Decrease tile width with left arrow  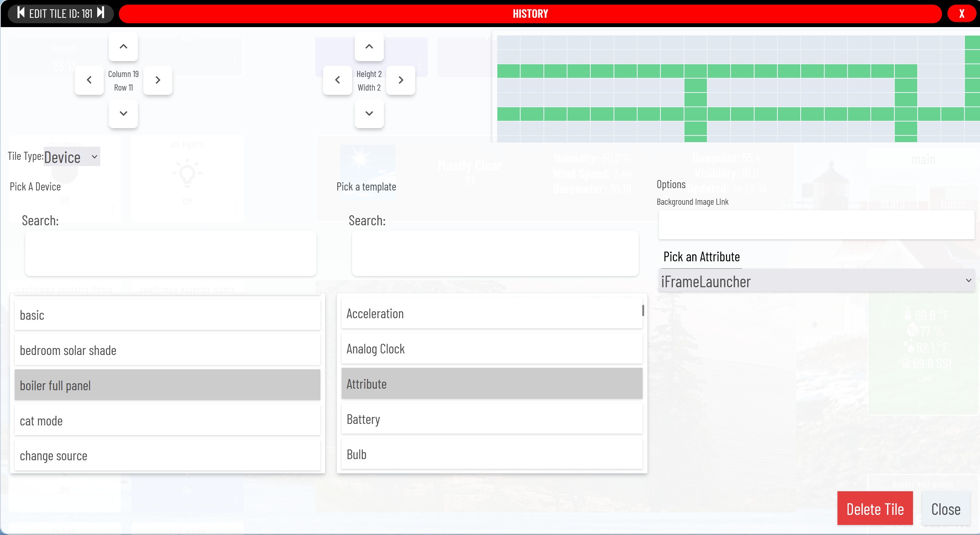(337, 80)
